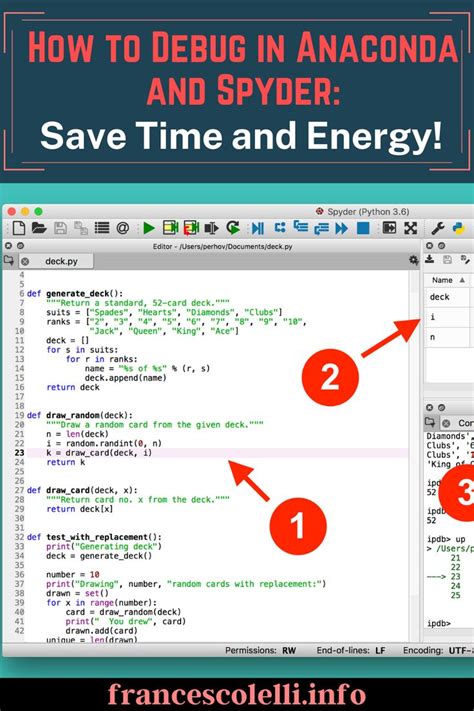Save all files using the stacked floppy icon
The width and height of the screenshot is (474, 711).
(x=81, y=228)
